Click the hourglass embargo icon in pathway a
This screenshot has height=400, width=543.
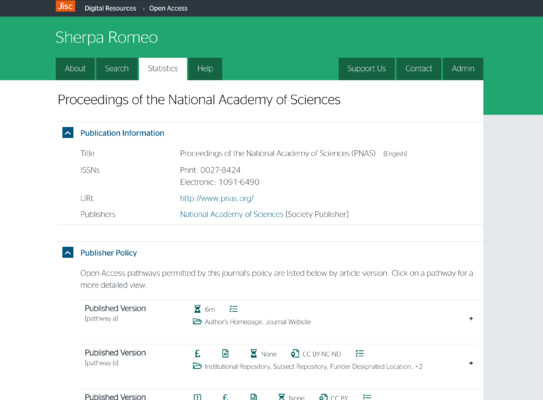(197, 309)
